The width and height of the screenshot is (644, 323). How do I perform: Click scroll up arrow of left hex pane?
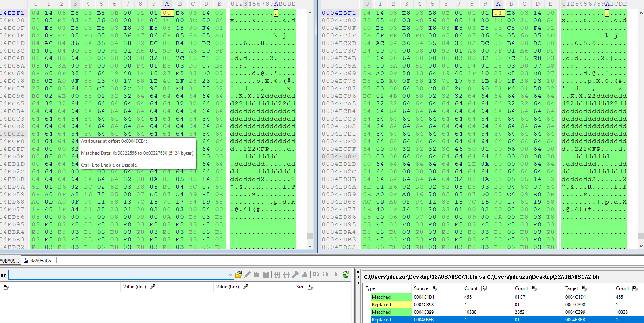click(310, 13)
